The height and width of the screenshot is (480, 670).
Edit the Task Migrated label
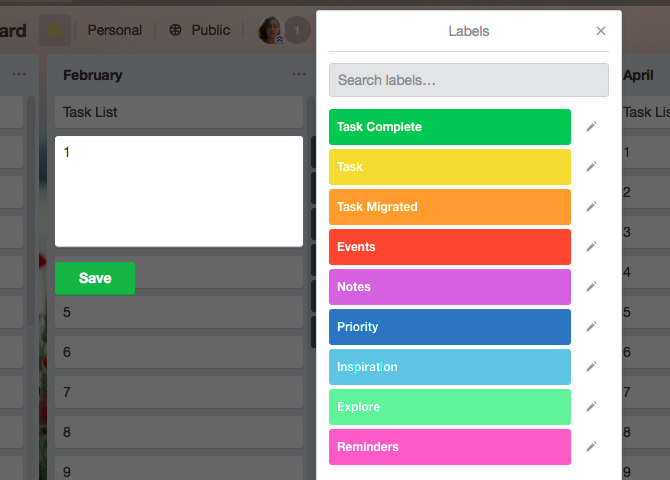point(591,207)
